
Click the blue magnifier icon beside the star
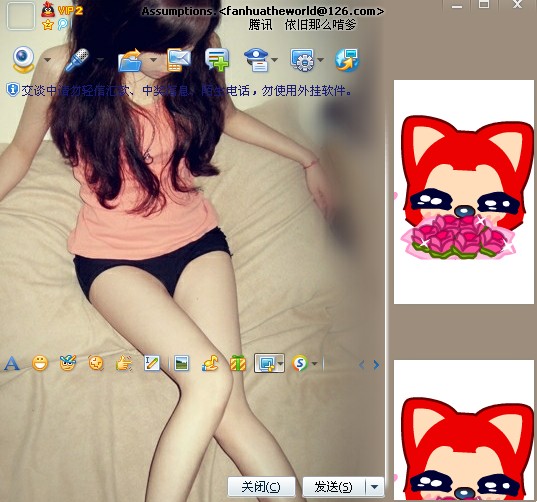[x=63, y=24]
